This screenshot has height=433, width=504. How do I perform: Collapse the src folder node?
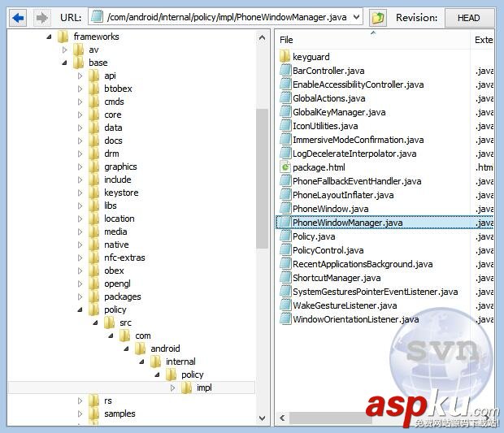coord(95,323)
